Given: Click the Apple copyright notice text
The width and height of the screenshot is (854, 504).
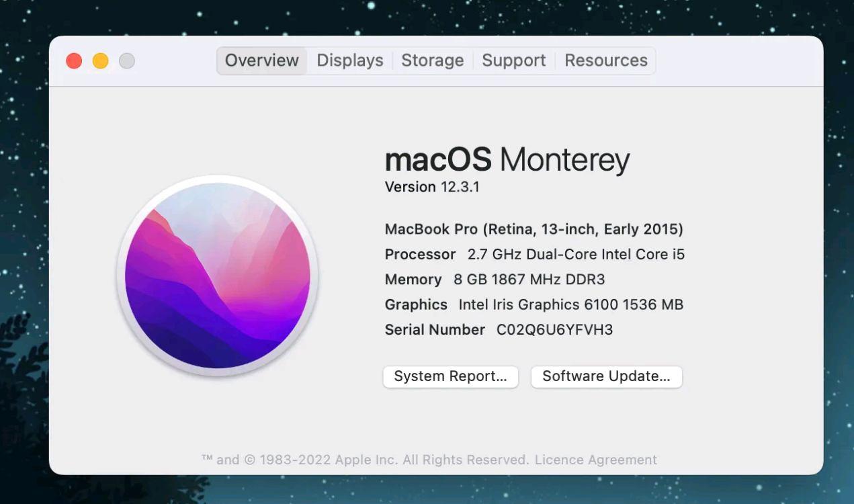Looking at the screenshot, I should 366,460.
